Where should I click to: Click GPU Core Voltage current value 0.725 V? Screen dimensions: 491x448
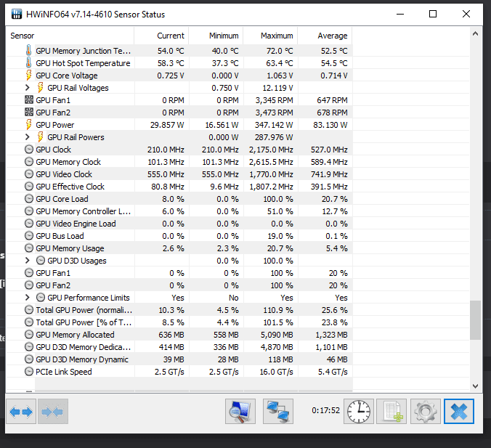pos(171,76)
